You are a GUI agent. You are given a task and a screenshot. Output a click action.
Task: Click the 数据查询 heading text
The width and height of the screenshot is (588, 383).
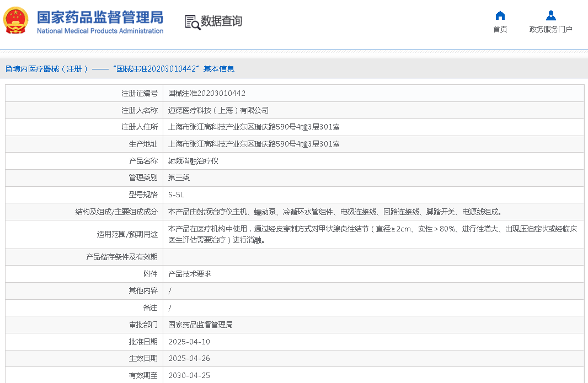coord(221,21)
